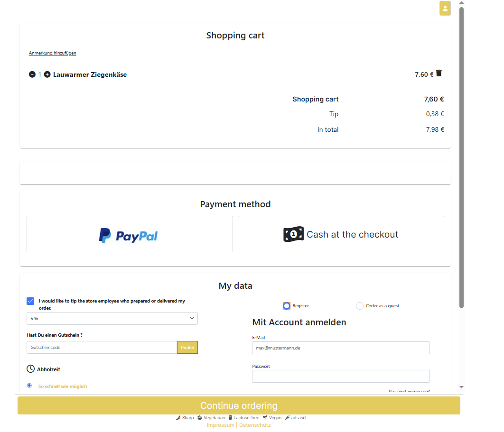This screenshot has width=504, height=432.
Task: Click the adsasd legend icon
Action: point(288,418)
